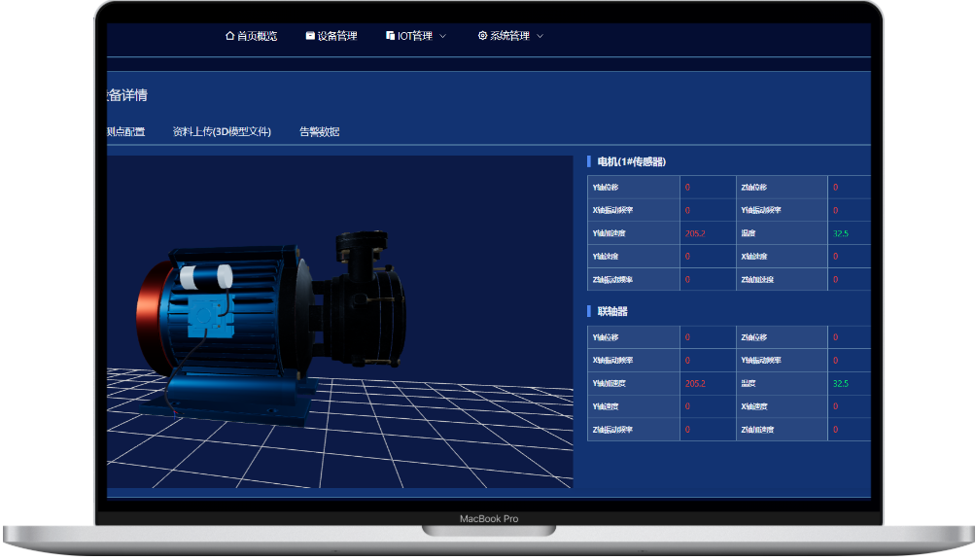Click the gear icon beside 系统管理
The width and height of the screenshot is (976, 560).
(482, 36)
